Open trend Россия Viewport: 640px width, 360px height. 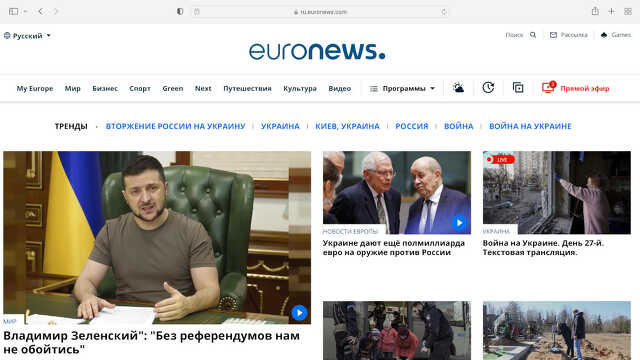click(412, 127)
